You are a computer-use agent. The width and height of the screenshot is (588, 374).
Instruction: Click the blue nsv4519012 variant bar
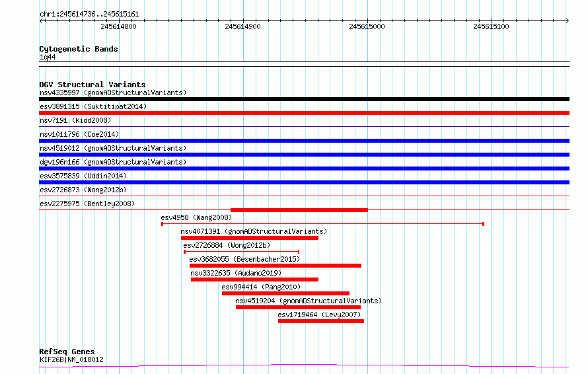(x=304, y=155)
